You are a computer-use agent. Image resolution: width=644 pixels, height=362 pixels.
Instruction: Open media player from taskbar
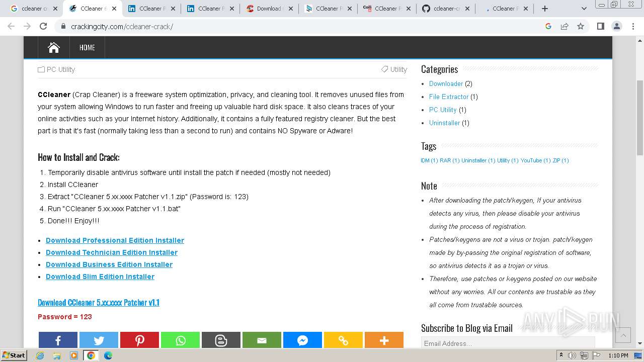point(74,355)
